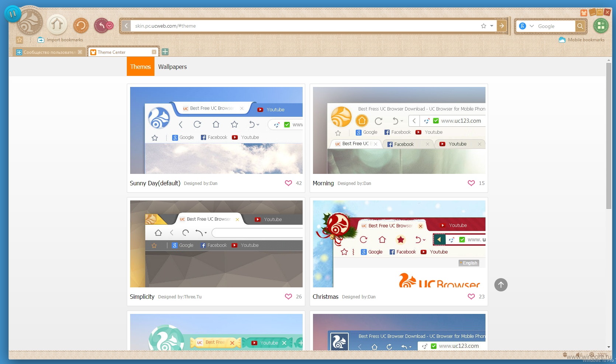
Task: Switch to the Сообщество пользователей tab
Action: click(48, 52)
